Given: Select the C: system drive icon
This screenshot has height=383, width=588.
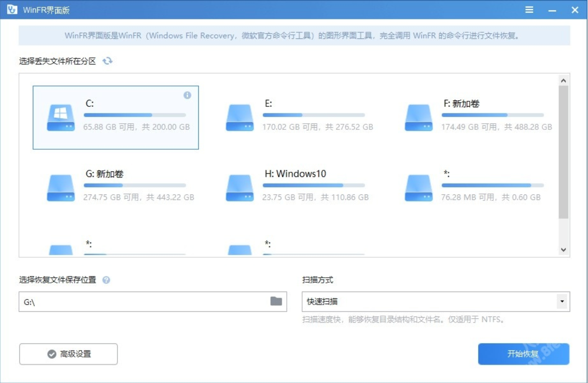Looking at the screenshot, I should [61, 118].
